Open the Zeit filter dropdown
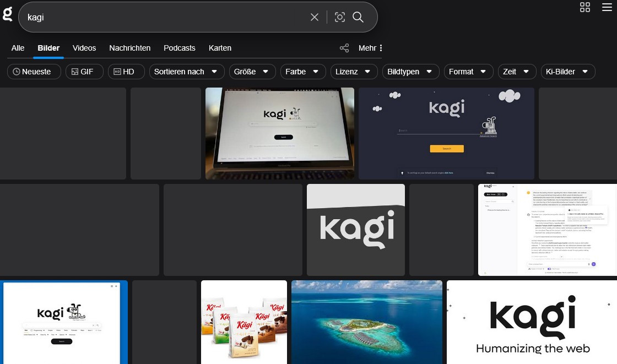The image size is (617, 364). [517, 72]
